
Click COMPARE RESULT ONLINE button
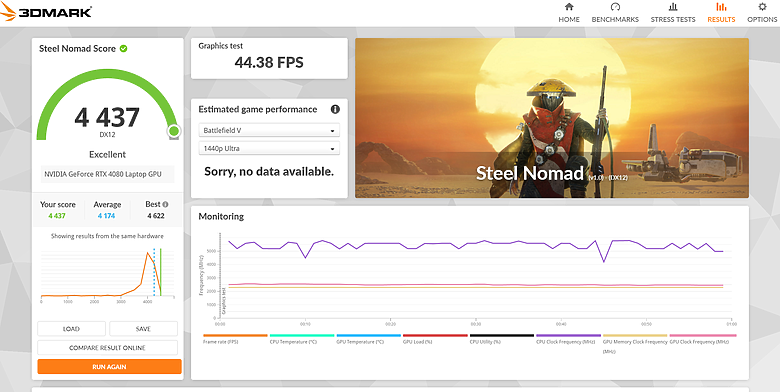107,348
